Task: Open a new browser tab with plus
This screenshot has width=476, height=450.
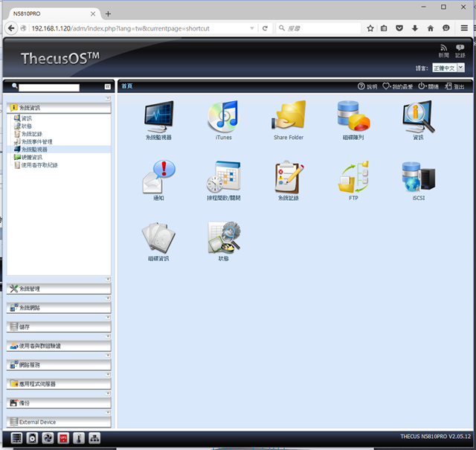Action: click(x=108, y=13)
